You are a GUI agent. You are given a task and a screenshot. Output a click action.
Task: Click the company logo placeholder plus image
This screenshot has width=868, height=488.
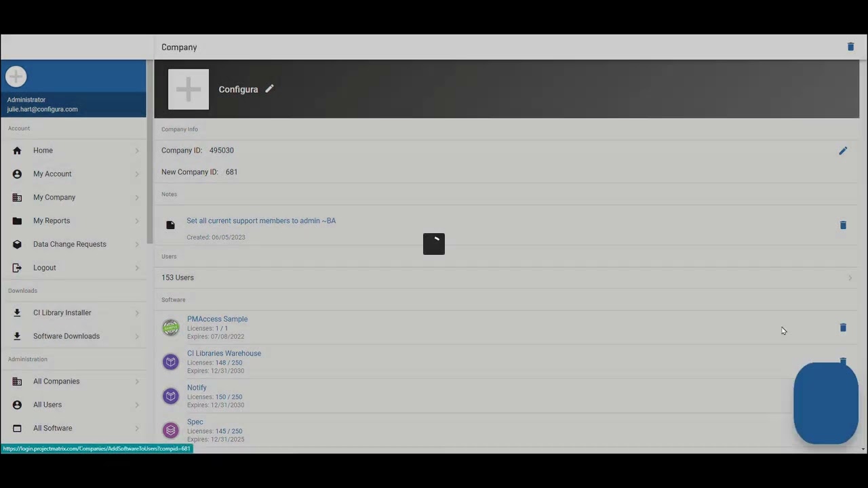coord(189,89)
